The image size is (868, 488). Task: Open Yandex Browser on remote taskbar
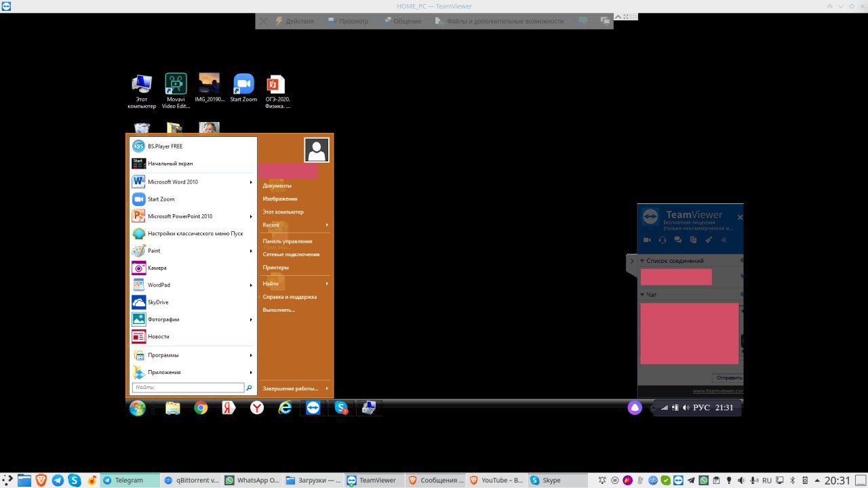(257, 408)
